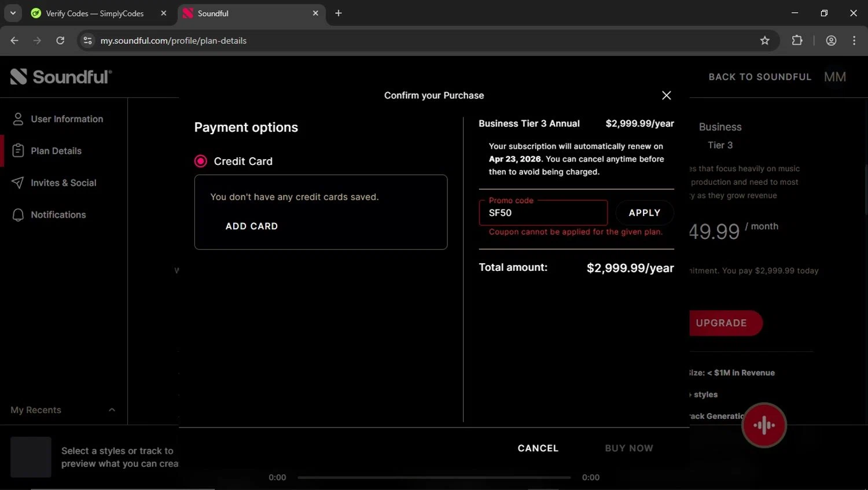Close the Confirm your Purchase dialog
Viewport: 868px width, 490px height.
tap(667, 95)
